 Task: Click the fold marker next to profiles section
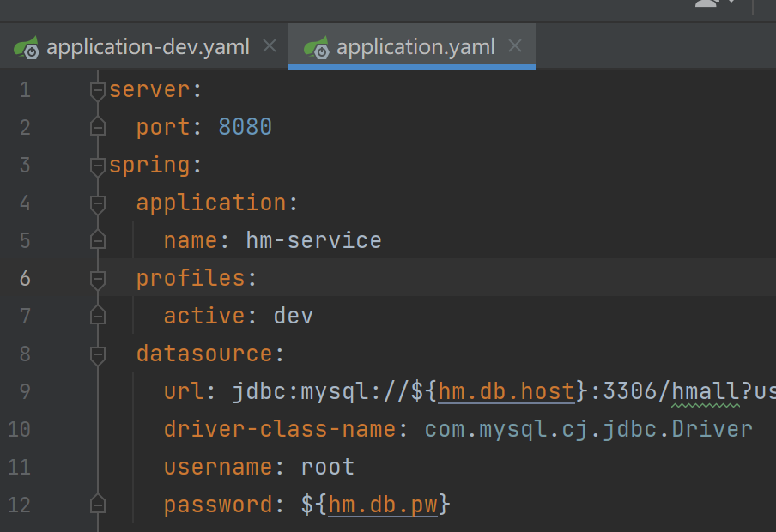96,278
